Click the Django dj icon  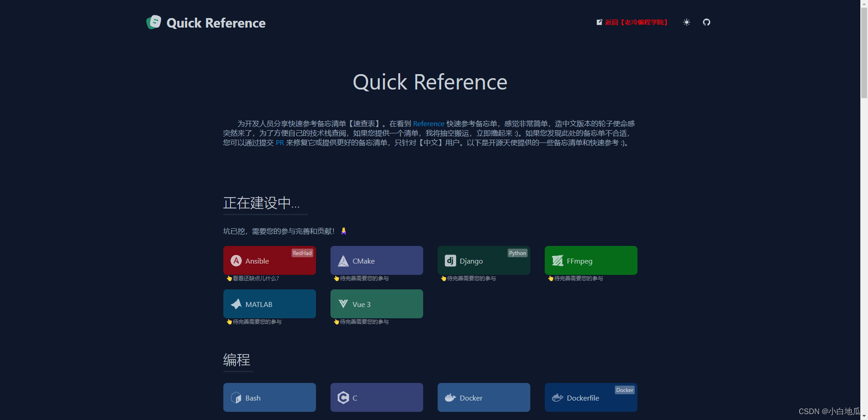450,260
